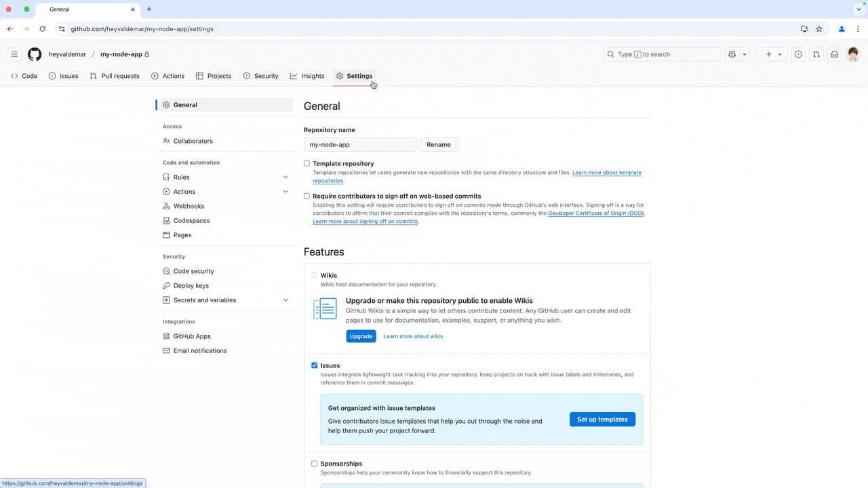Open the user avatar menu
The width and height of the screenshot is (868, 488).
[854, 54]
